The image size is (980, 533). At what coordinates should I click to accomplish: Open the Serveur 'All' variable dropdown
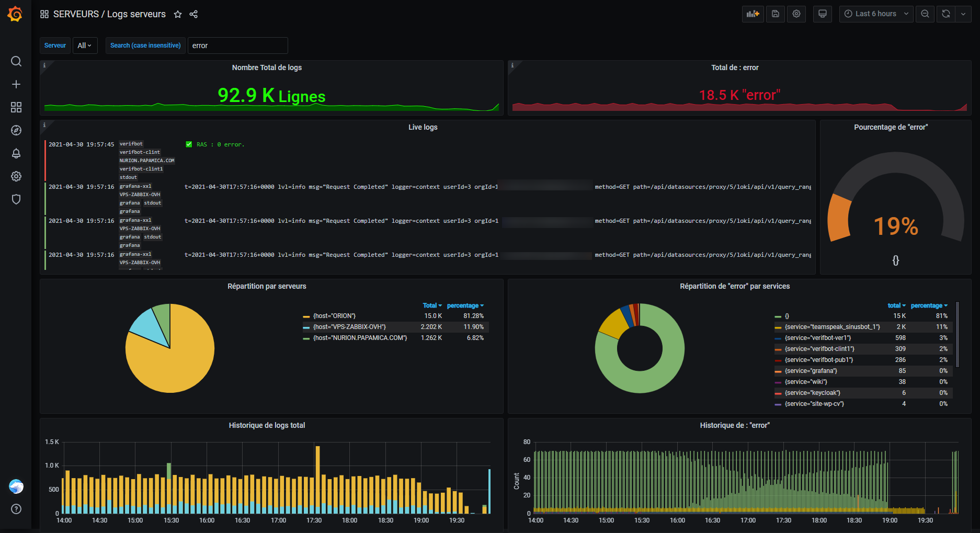[85, 46]
